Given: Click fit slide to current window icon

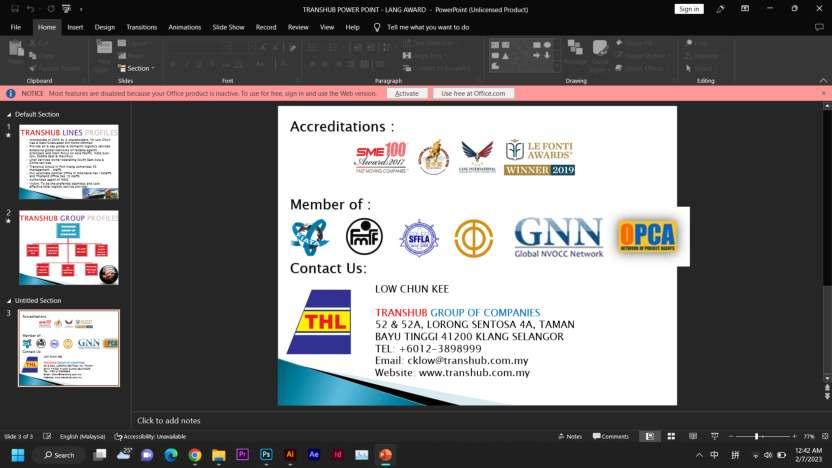Looking at the screenshot, I should [825, 436].
